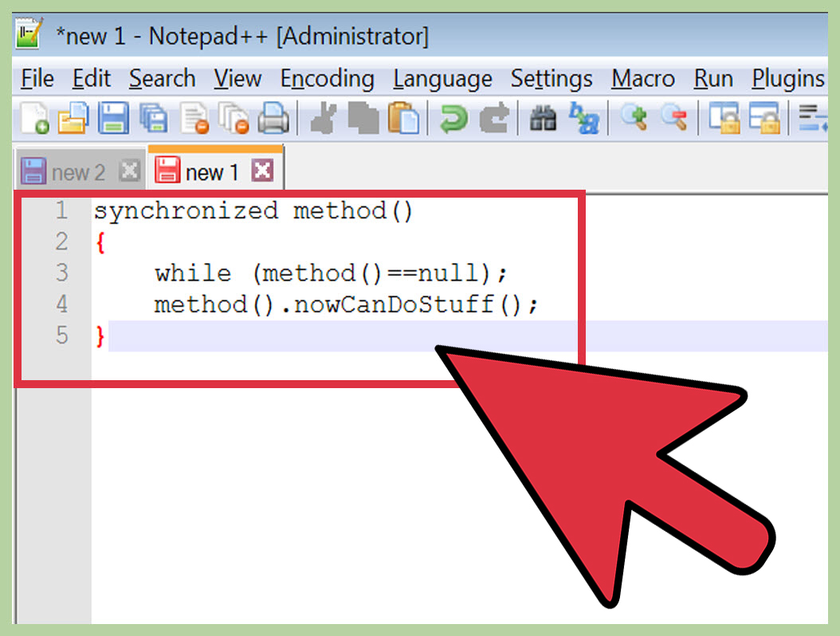Paste clipboard contents
The height and width of the screenshot is (636, 840).
405,117
